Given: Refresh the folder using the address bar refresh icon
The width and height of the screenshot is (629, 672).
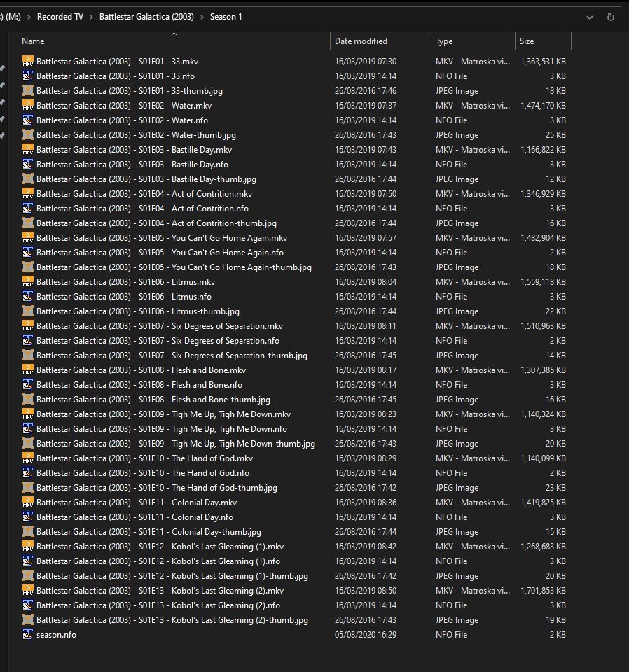Looking at the screenshot, I should pos(611,17).
